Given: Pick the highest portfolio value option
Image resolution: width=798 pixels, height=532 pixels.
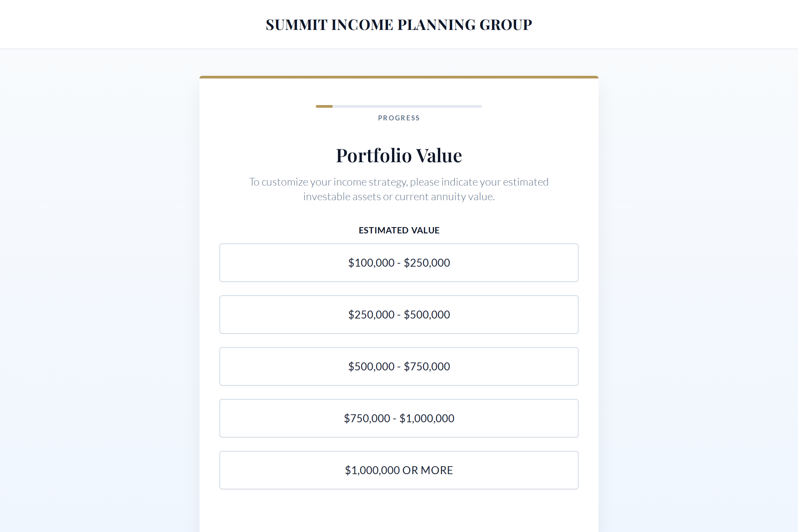Looking at the screenshot, I should [399, 470].
